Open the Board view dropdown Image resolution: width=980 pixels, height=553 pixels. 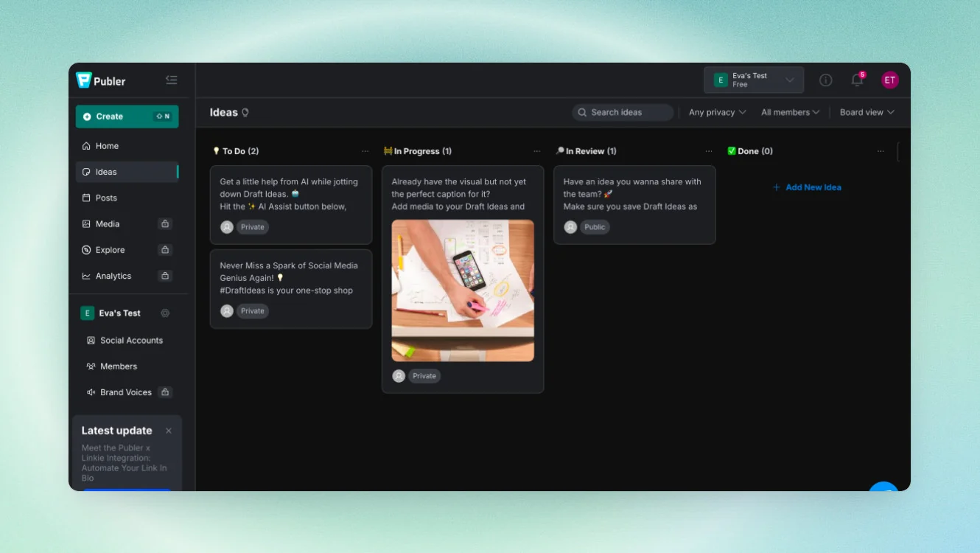pyautogui.click(x=867, y=113)
